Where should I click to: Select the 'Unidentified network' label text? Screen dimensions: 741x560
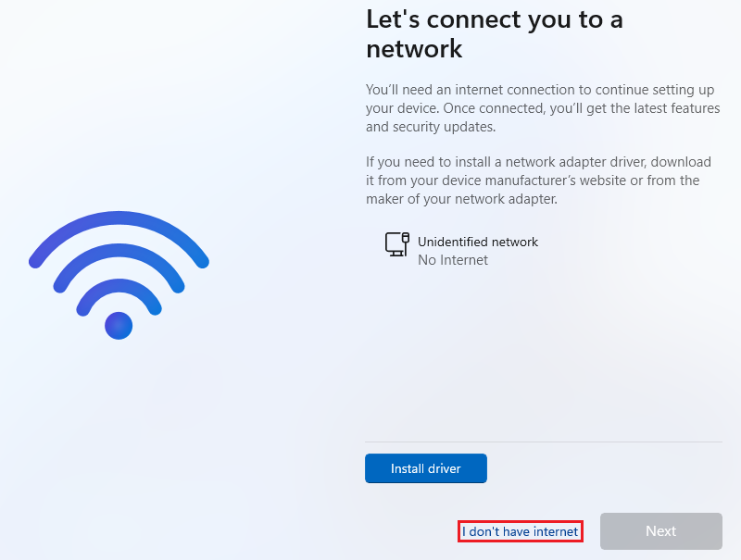pyautogui.click(x=478, y=242)
